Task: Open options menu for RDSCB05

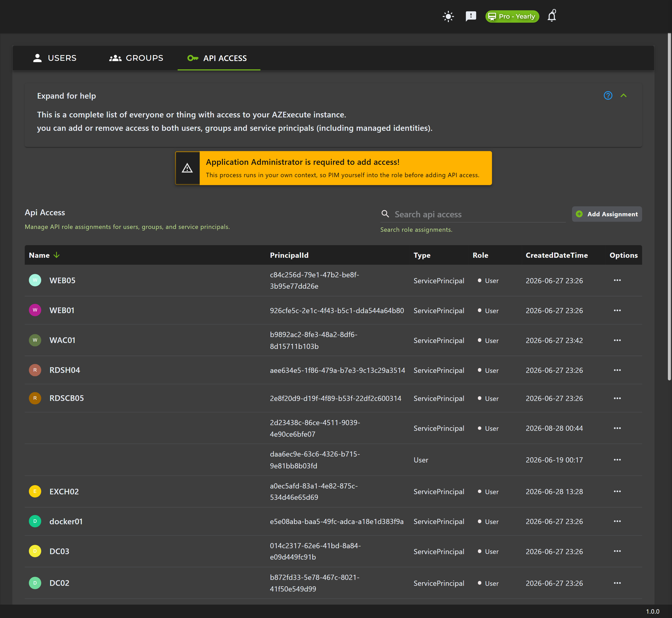Action: pyautogui.click(x=617, y=398)
